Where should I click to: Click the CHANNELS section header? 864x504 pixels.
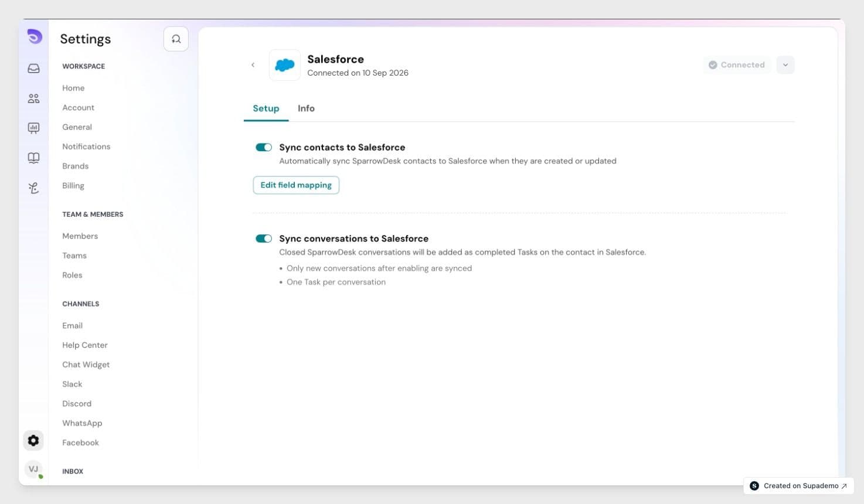(x=81, y=304)
